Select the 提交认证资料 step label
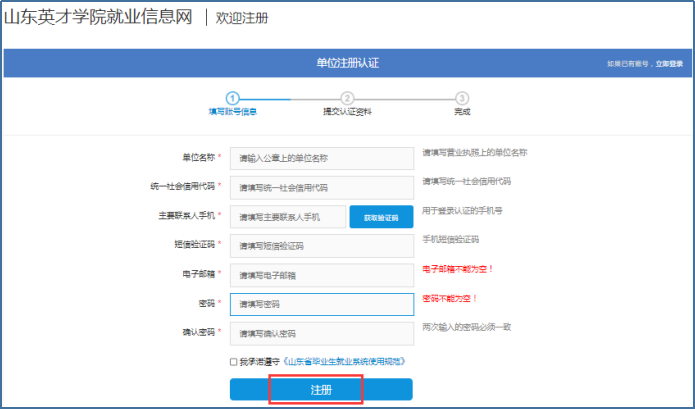This screenshot has width=695, height=409. pyautogui.click(x=347, y=112)
